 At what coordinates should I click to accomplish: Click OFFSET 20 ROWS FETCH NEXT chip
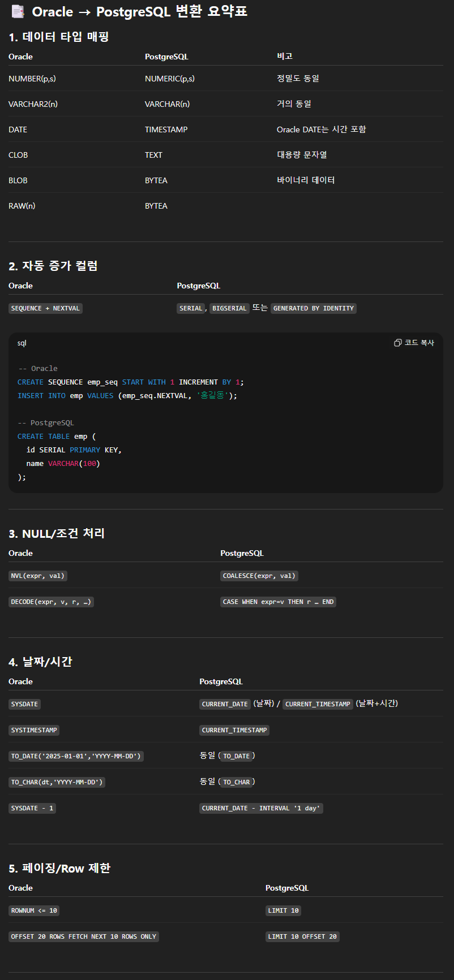point(84,936)
